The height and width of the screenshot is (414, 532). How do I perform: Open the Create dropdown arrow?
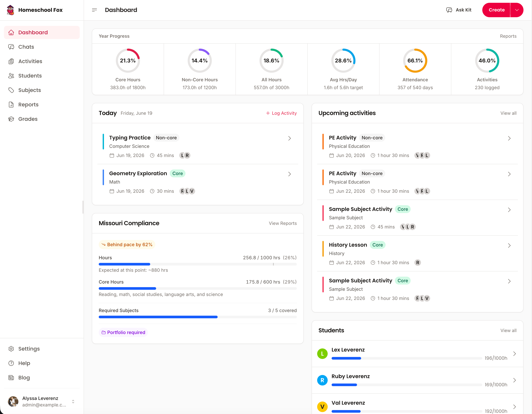point(517,10)
